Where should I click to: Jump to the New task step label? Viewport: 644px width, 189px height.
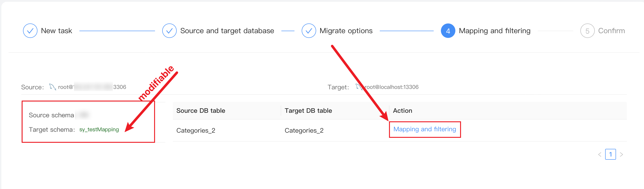coord(56,31)
